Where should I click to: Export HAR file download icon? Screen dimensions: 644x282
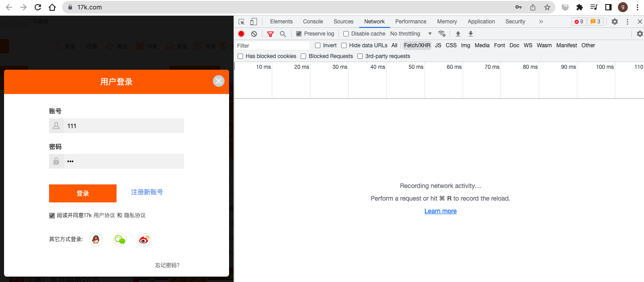[x=471, y=34]
